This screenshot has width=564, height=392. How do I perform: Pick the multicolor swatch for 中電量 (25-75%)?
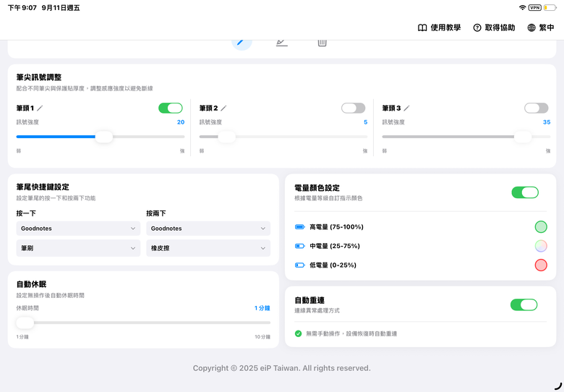point(541,246)
